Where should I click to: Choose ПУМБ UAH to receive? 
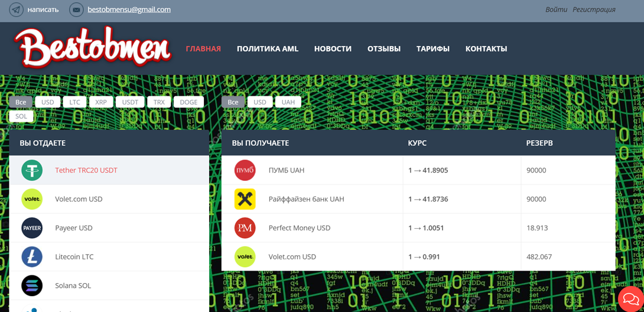click(x=287, y=170)
